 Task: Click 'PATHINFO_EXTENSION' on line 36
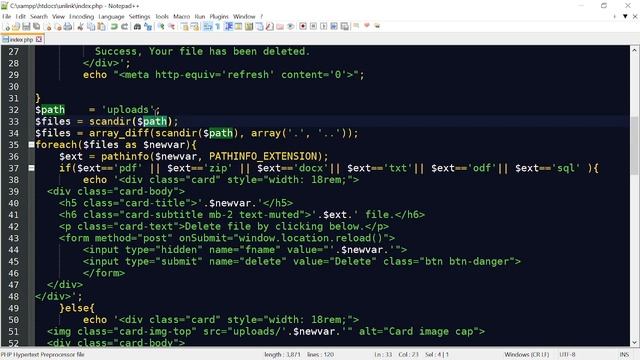[x=263, y=156]
